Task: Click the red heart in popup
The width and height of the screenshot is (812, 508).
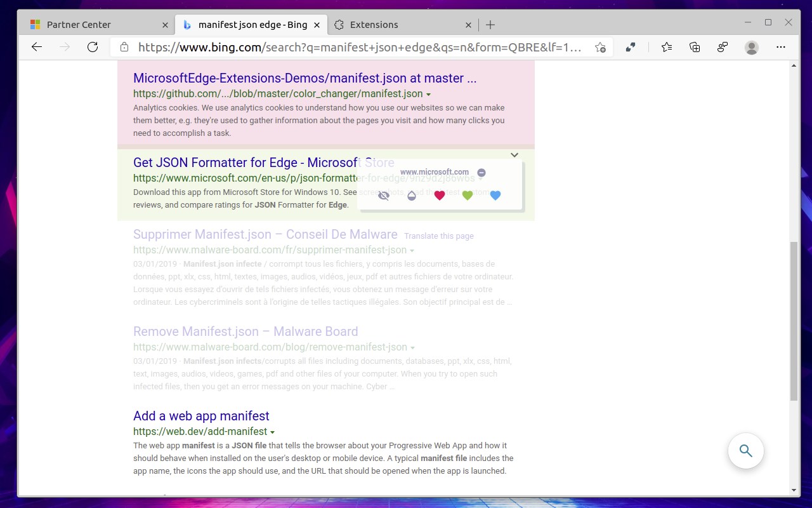Action: coord(440,196)
